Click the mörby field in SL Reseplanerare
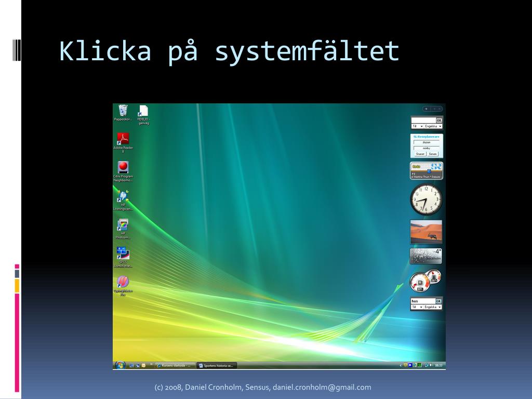Image resolution: width=532 pixels, height=399 pixels. coord(427,148)
